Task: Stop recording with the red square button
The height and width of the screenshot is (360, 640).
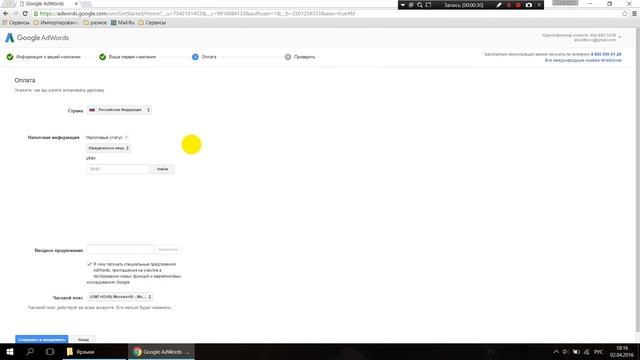Action: 518,5
